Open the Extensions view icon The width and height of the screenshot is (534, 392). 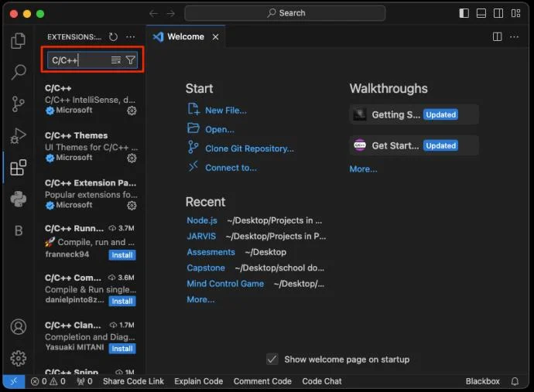point(18,168)
